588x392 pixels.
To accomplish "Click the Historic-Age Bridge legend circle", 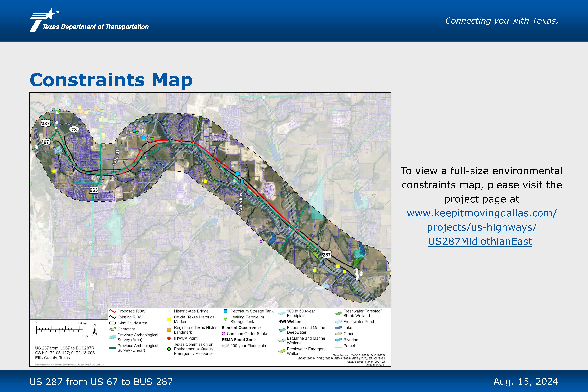I will [169, 311].
